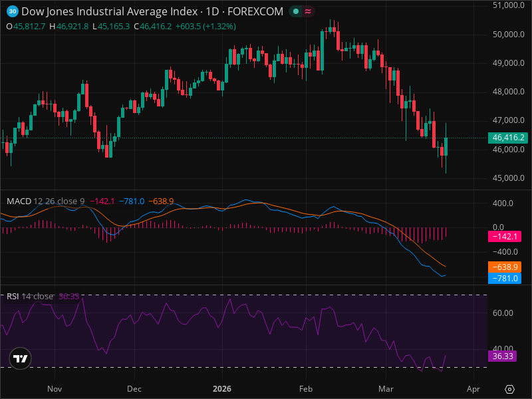Click the low price value L45,165.3
Viewport: 532px width, 399px height.
coord(111,27)
